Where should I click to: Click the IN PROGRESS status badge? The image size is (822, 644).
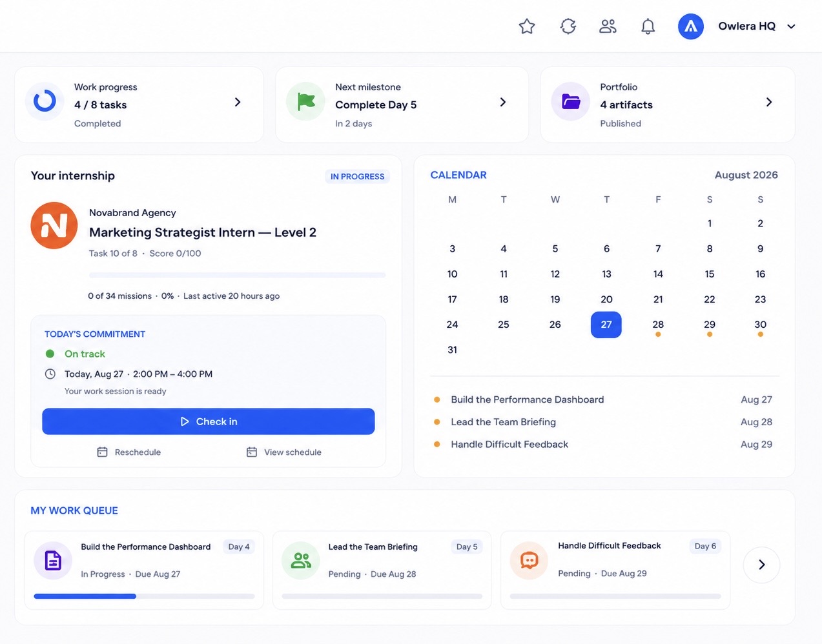tap(357, 176)
